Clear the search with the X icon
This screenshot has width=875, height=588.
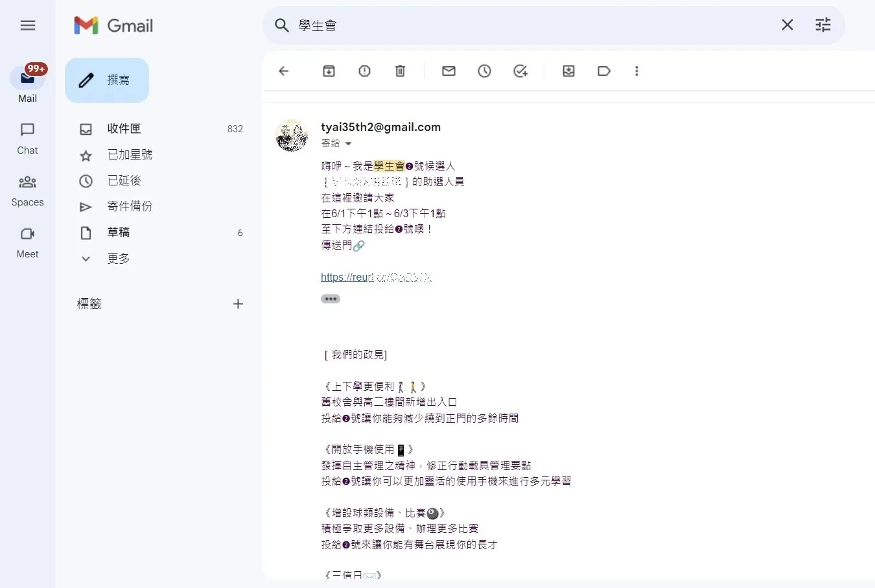point(787,25)
